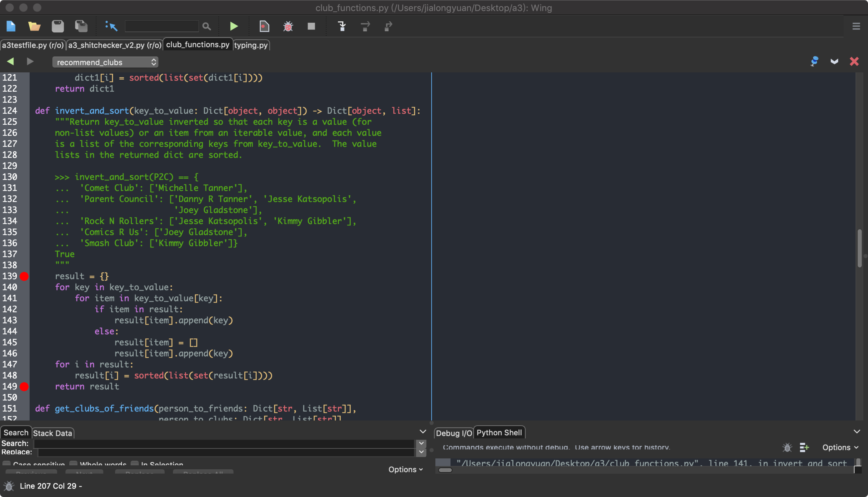Viewport: 868px width, 497px height.
Task: Open the recommend_clubs function selector
Action: tap(105, 62)
